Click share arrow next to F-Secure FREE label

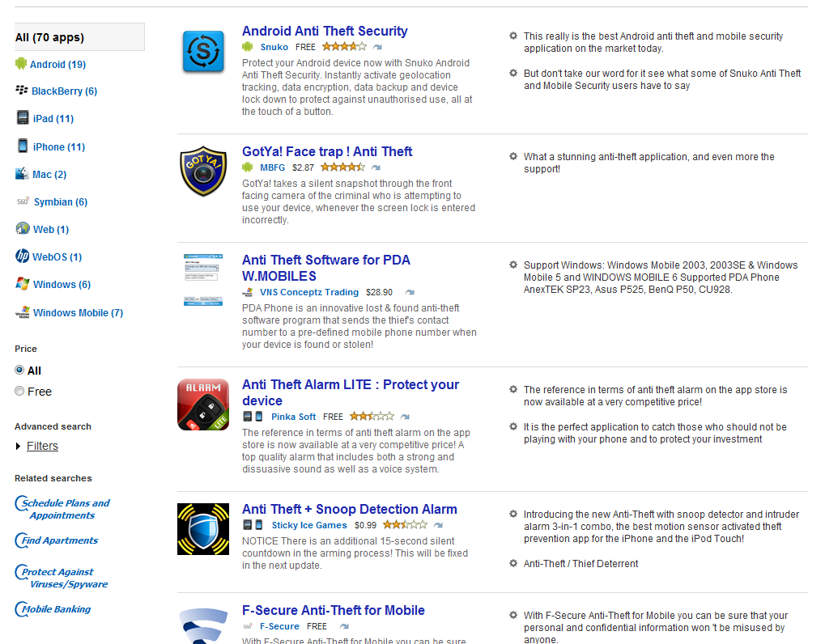pos(344,627)
